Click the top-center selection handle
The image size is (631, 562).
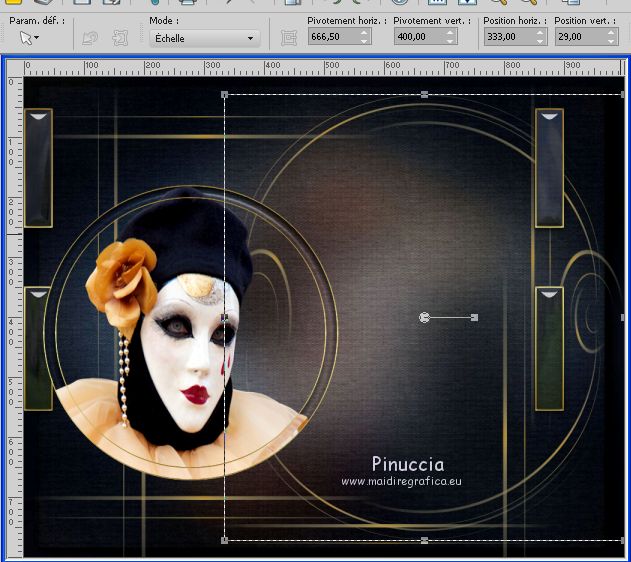click(425, 95)
